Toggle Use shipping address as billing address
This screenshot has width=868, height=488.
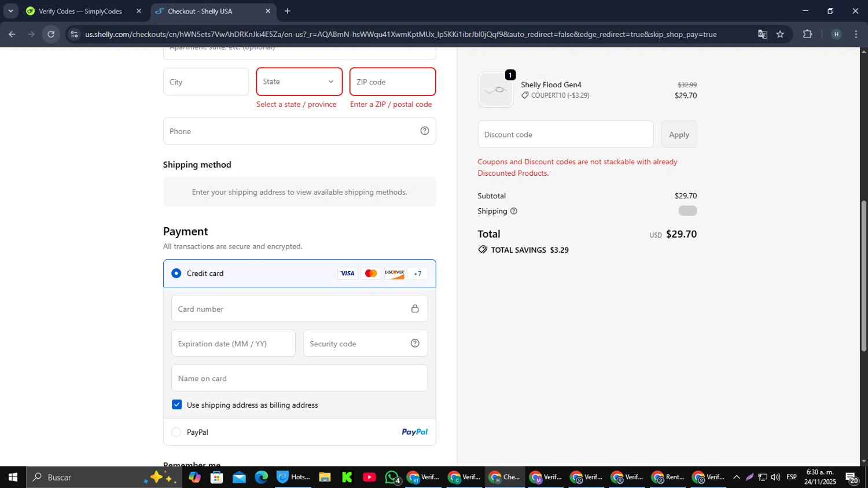pos(177,405)
